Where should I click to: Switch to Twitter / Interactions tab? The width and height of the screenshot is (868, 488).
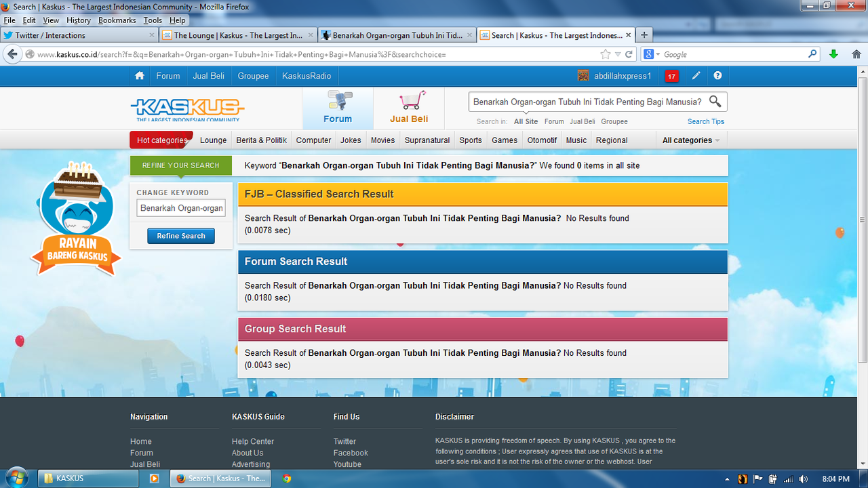click(x=79, y=35)
